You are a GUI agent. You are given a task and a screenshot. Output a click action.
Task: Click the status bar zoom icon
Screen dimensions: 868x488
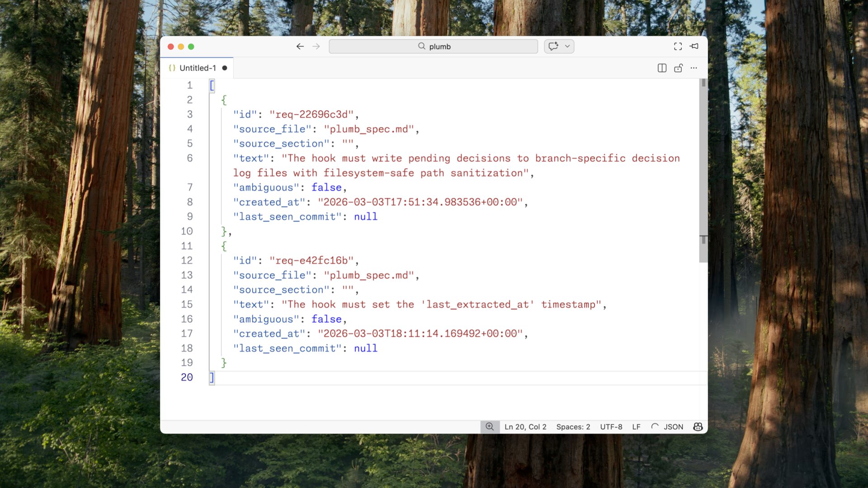[x=490, y=427]
